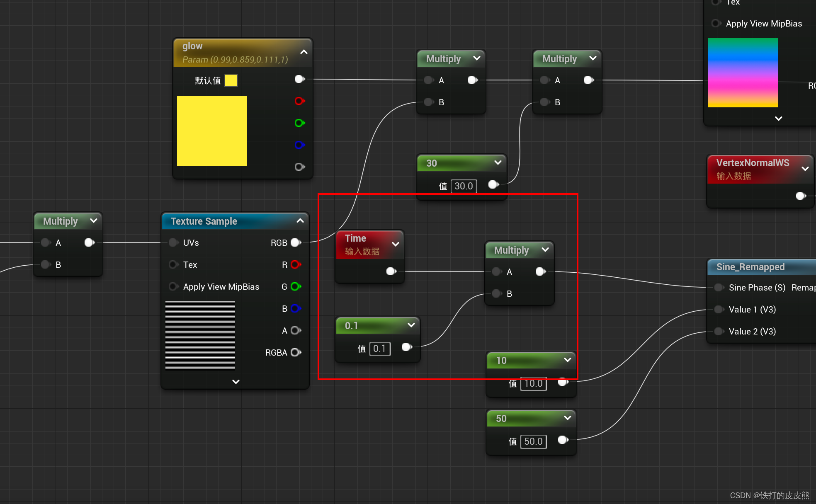
Task: Click the Texture Sample RGB output pin
Action: [296, 243]
